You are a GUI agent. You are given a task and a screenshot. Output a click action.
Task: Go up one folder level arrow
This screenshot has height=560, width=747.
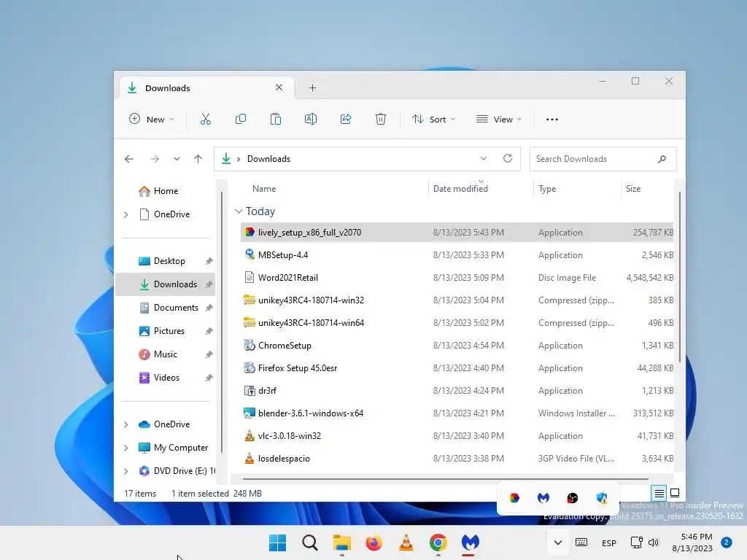coord(198,159)
